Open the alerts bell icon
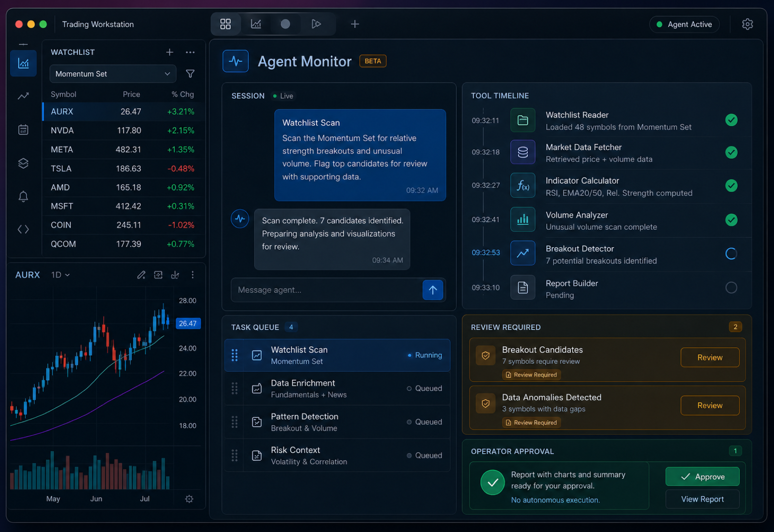Viewport: 774px width, 532px height. pyautogui.click(x=23, y=196)
